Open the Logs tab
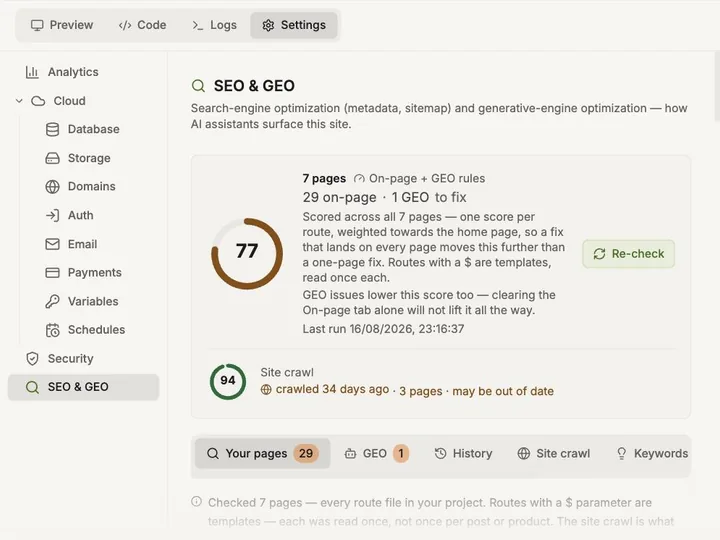This screenshot has height=540, width=720. coord(214,25)
